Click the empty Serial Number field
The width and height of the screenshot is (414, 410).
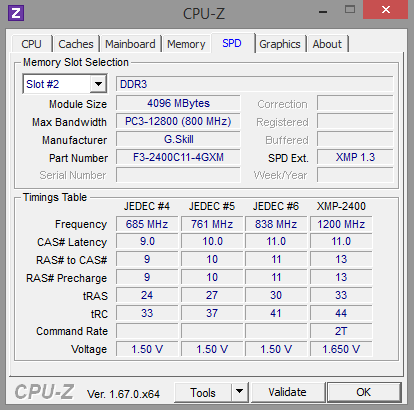point(178,175)
